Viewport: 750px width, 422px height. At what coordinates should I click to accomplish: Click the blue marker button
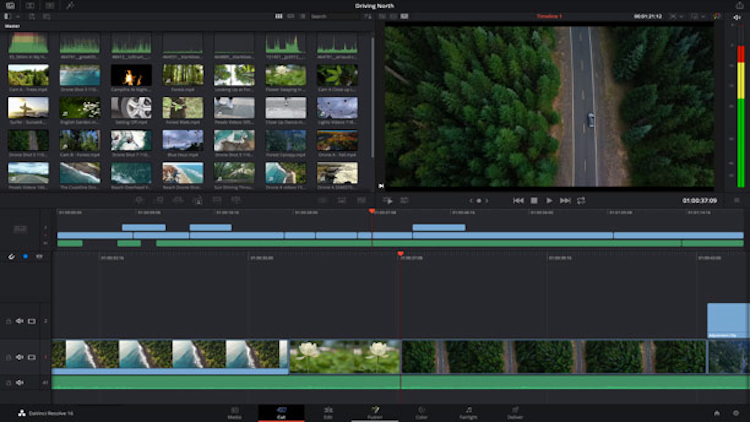coord(25,256)
